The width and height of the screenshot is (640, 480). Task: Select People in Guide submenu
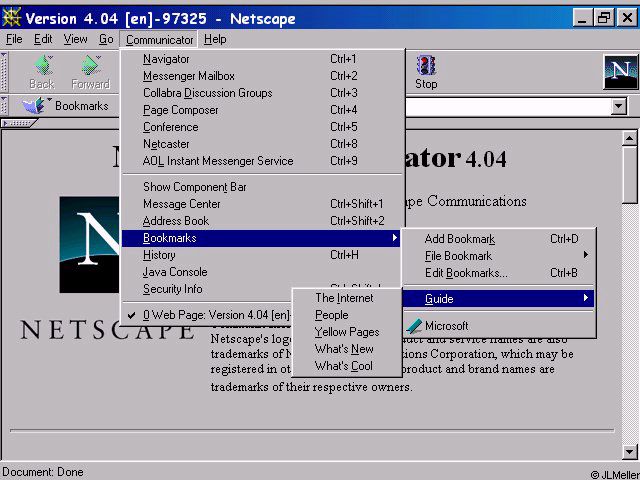347,315
